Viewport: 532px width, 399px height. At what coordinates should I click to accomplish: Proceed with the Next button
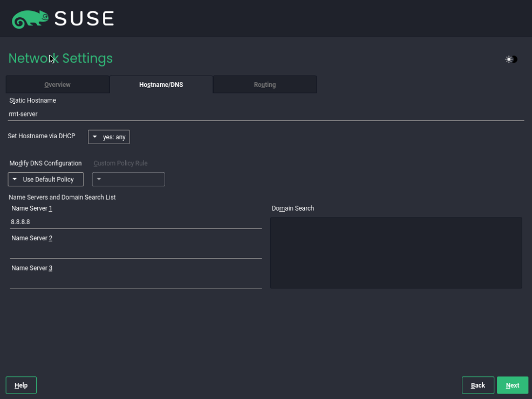click(513, 385)
